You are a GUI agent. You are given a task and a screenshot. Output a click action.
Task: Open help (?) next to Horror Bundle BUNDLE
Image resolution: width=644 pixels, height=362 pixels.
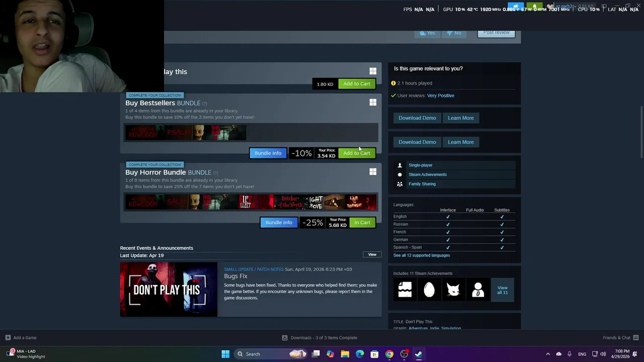click(x=215, y=173)
